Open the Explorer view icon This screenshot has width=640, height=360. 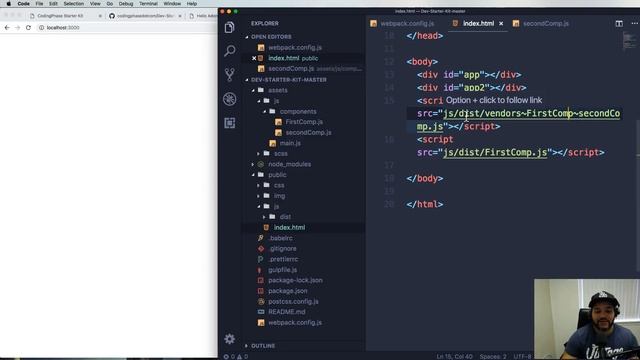tap(230, 27)
